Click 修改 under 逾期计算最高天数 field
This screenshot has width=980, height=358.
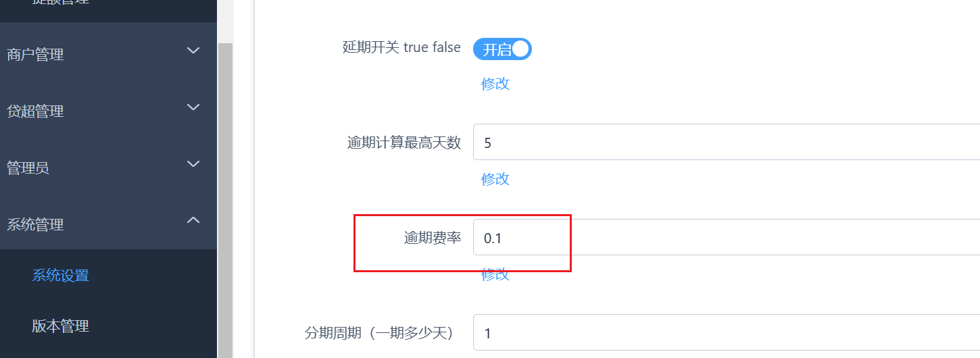pyautogui.click(x=495, y=179)
